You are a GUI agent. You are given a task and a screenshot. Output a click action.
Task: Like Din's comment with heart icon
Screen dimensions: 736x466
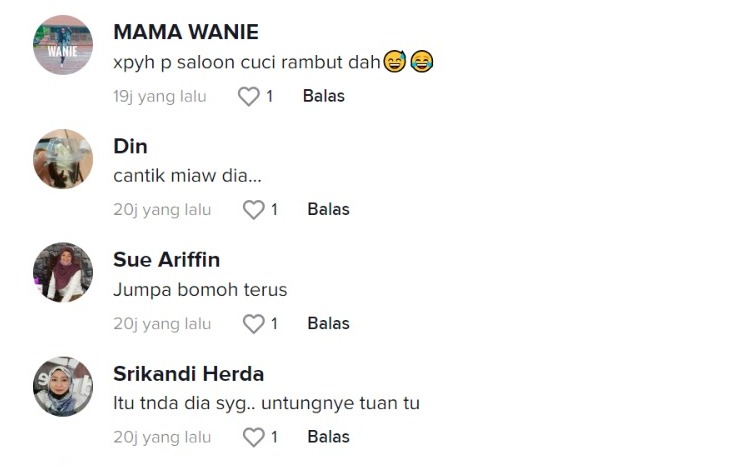[x=253, y=210]
